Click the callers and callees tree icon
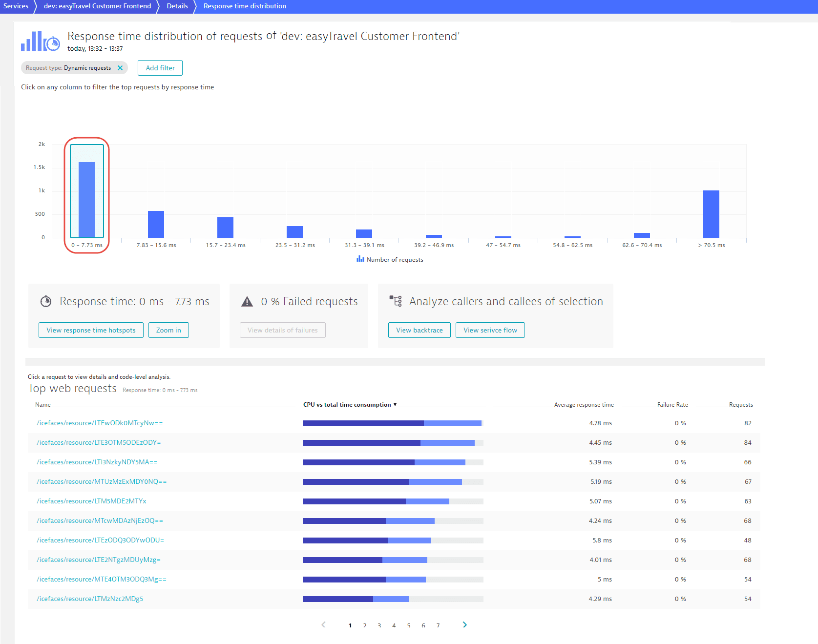The height and width of the screenshot is (644, 818). [396, 301]
